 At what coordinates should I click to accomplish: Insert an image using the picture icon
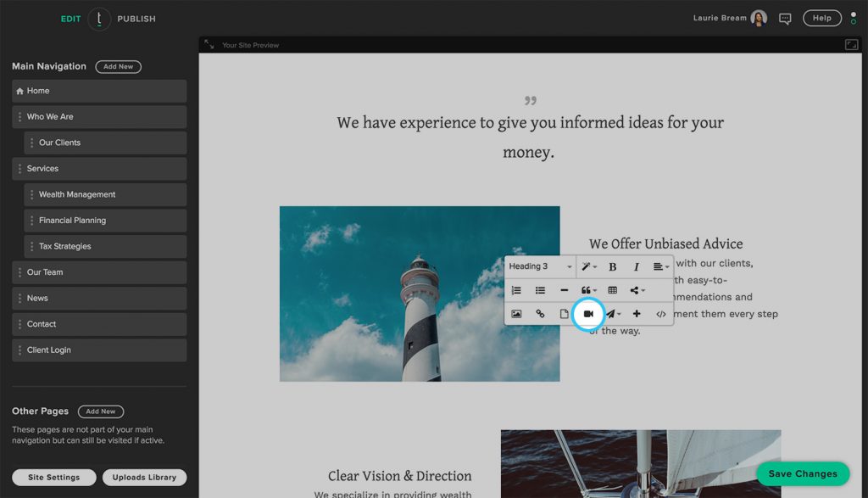(516, 314)
